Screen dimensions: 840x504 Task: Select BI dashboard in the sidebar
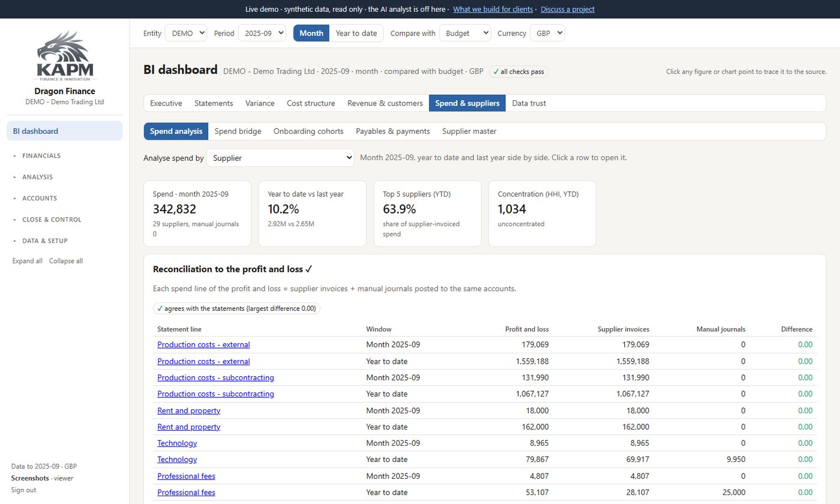coord(65,131)
